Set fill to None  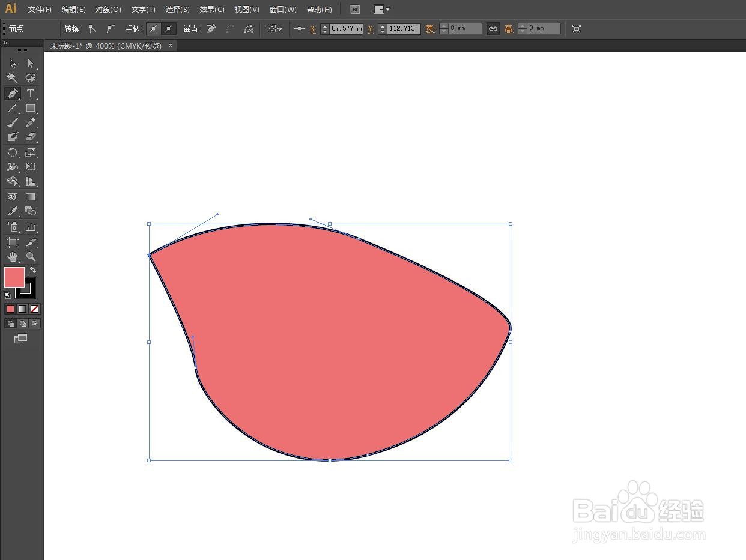coord(34,309)
